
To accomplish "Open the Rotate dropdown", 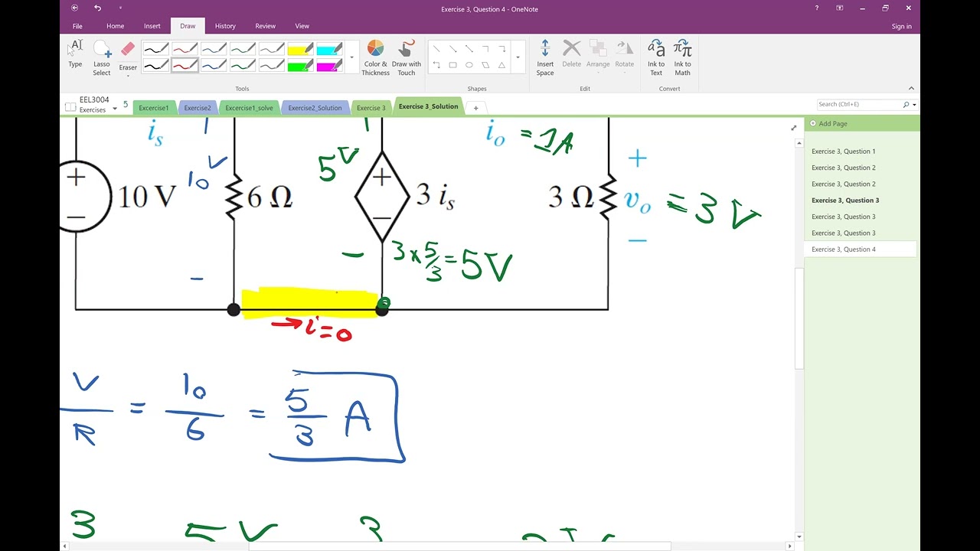I will tap(625, 57).
